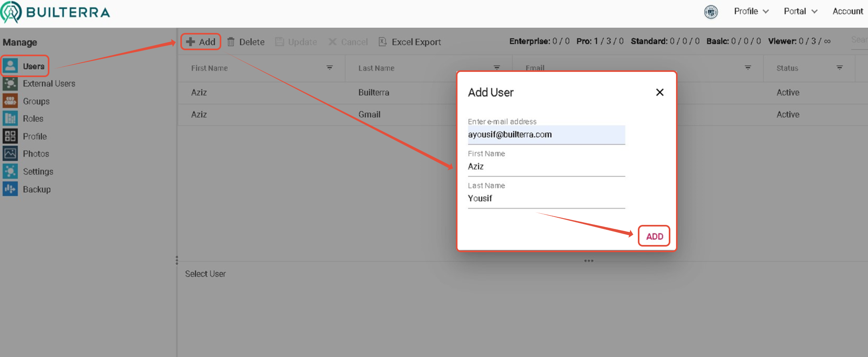
Task: Click the Standard license count text
Action: [665, 41]
